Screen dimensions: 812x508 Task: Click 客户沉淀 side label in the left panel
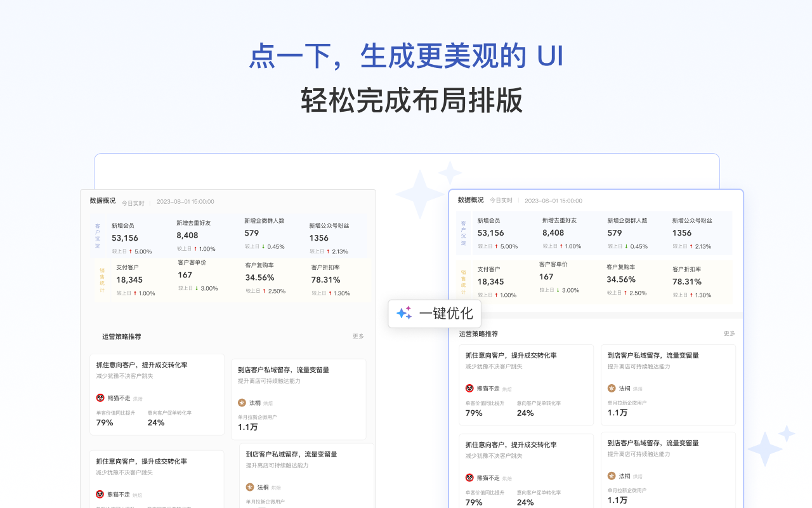tap(98, 236)
